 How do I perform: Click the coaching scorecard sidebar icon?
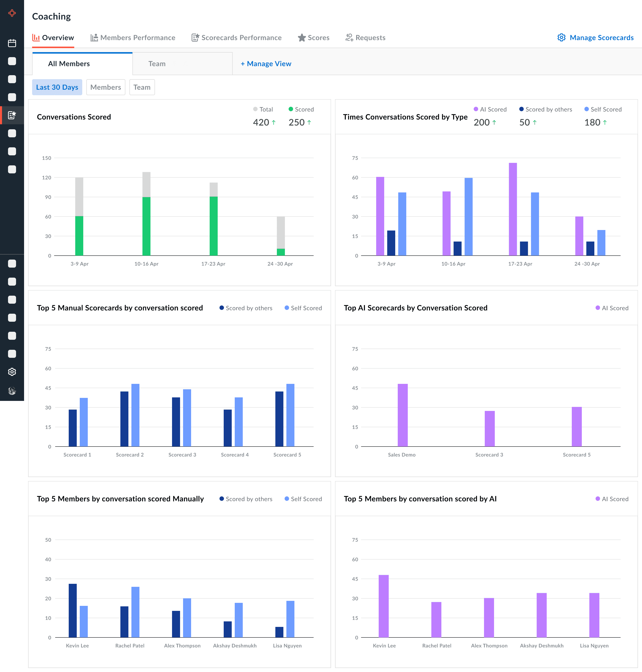click(x=12, y=115)
